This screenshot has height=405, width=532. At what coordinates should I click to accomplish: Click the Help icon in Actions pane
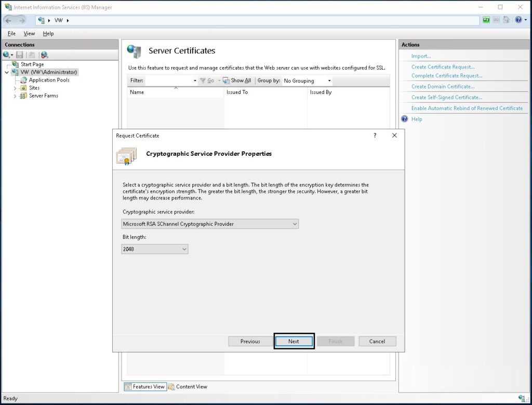click(x=405, y=119)
